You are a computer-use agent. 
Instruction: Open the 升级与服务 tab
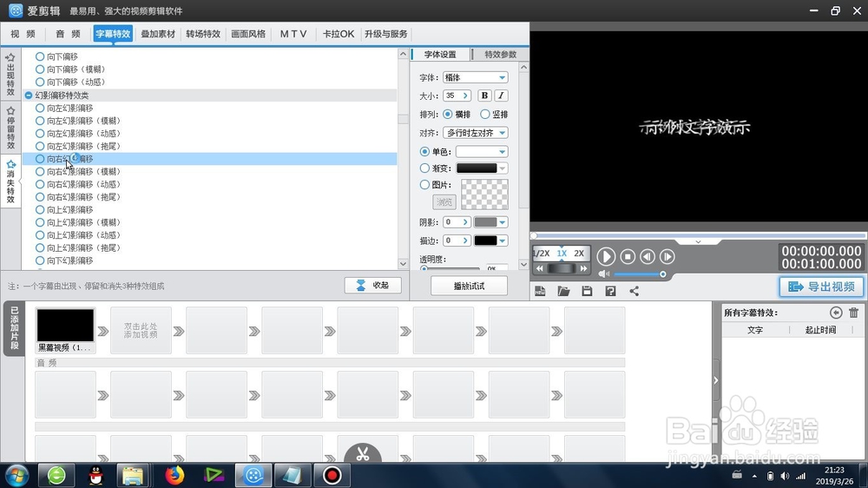[x=386, y=34]
